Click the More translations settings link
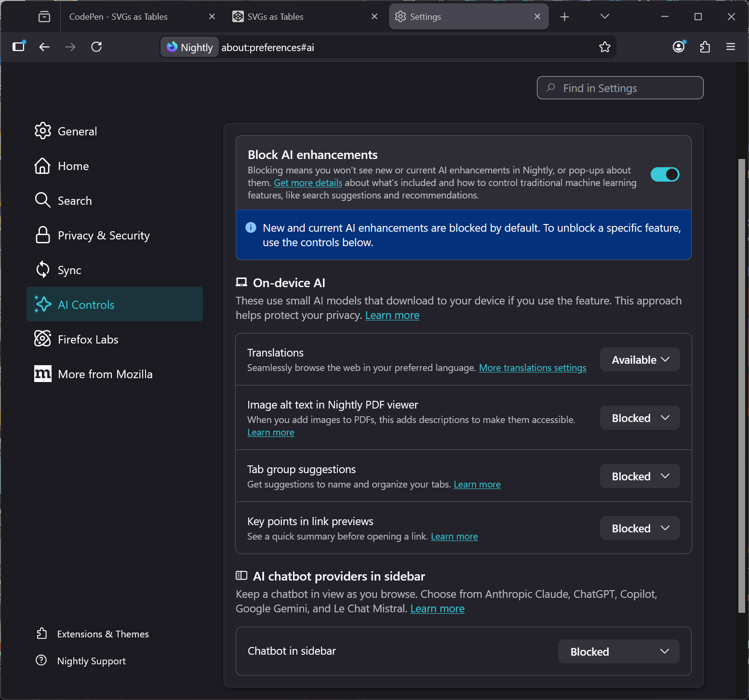The height and width of the screenshot is (700, 749). [532, 368]
